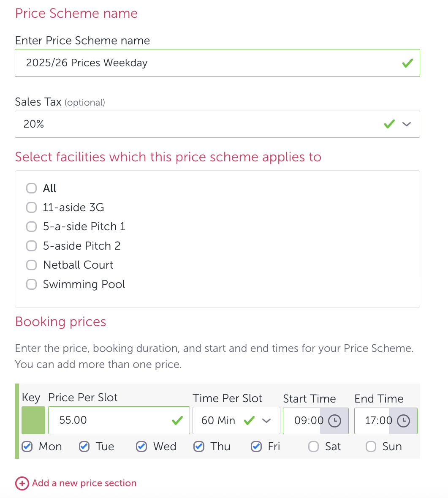Enable the 5-aside Pitch 2 checkbox
Screen dimensions: 448x498
[x=32, y=246]
